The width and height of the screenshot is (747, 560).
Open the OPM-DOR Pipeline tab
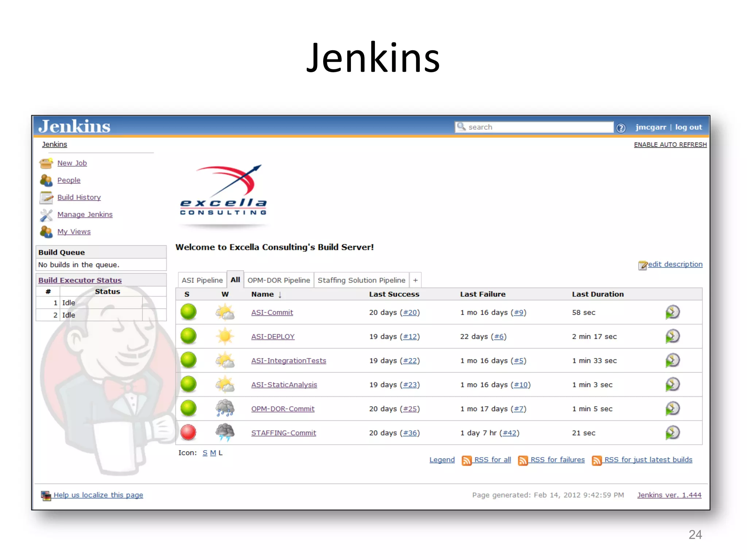(x=279, y=280)
